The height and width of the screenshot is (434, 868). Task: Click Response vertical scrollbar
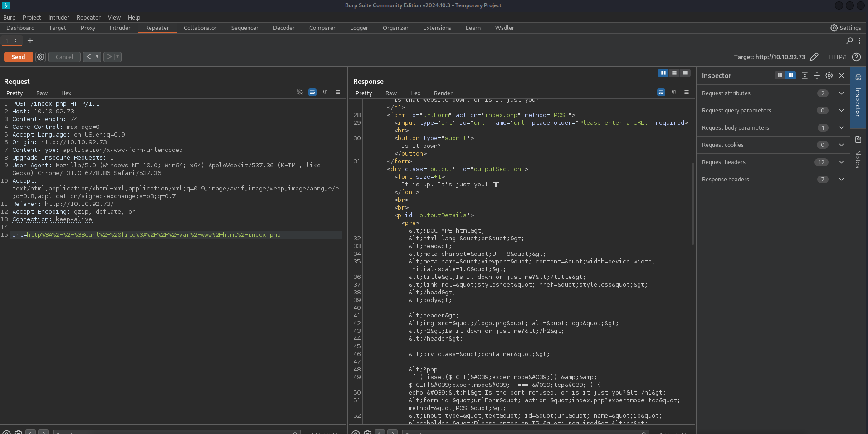692,204
